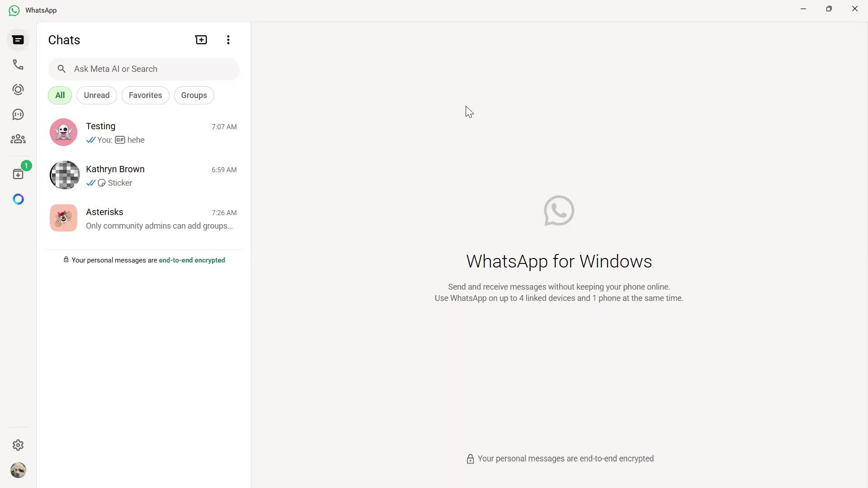
Task: Show only Favorites chats
Action: pos(145,95)
